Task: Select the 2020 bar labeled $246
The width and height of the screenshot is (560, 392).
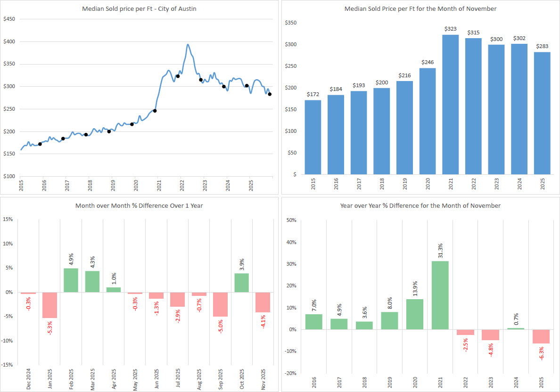Action: (x=428, y=121)
